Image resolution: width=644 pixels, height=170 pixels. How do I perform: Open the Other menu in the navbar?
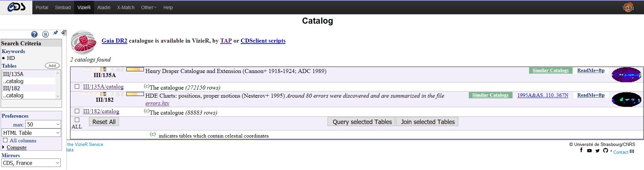coord(149,7)
